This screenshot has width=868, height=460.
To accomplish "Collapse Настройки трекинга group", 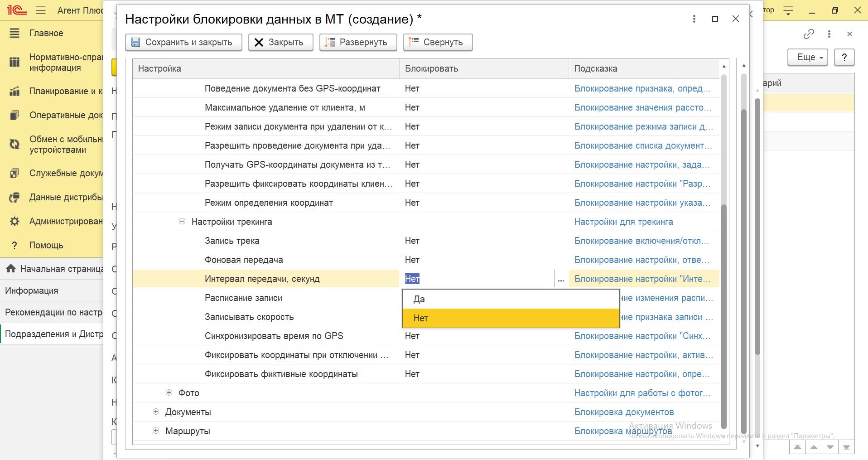I will (182, 222).
